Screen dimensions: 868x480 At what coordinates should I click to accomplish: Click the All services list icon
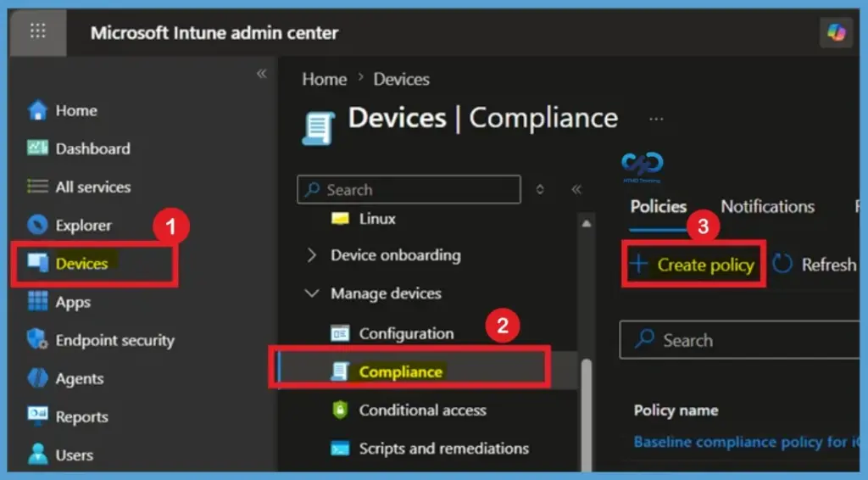click(x=37, y=187)
